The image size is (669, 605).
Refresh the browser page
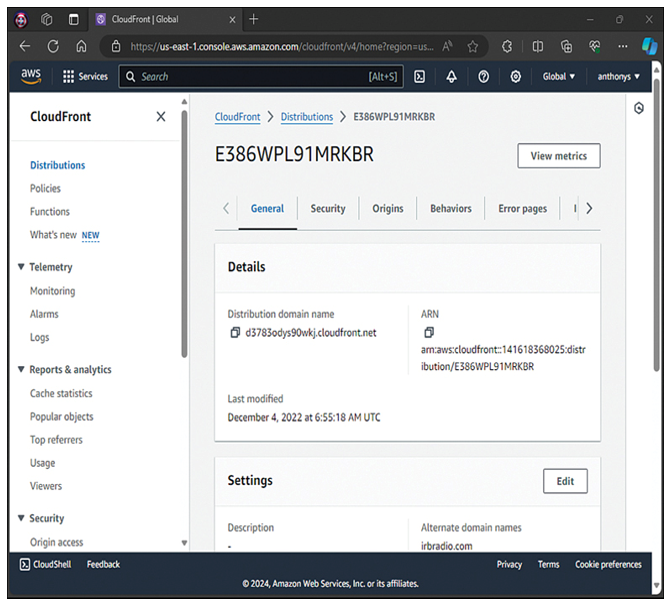click(53, 46)
